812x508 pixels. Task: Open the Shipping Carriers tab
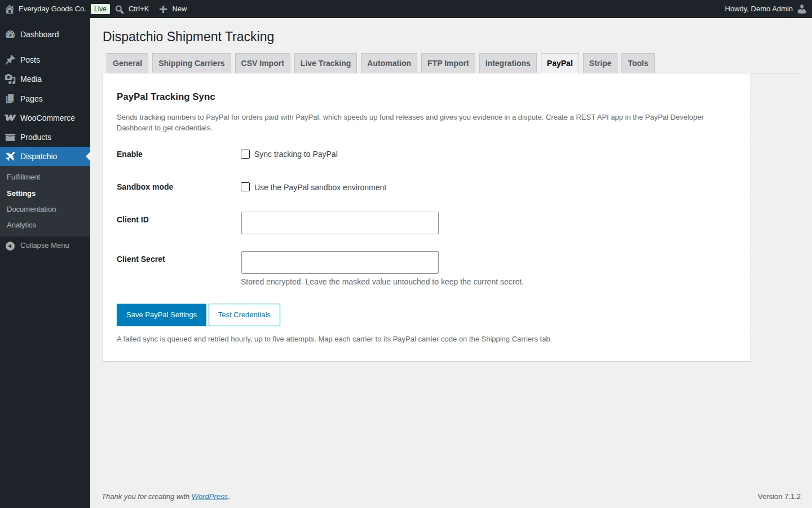point(191,63)
